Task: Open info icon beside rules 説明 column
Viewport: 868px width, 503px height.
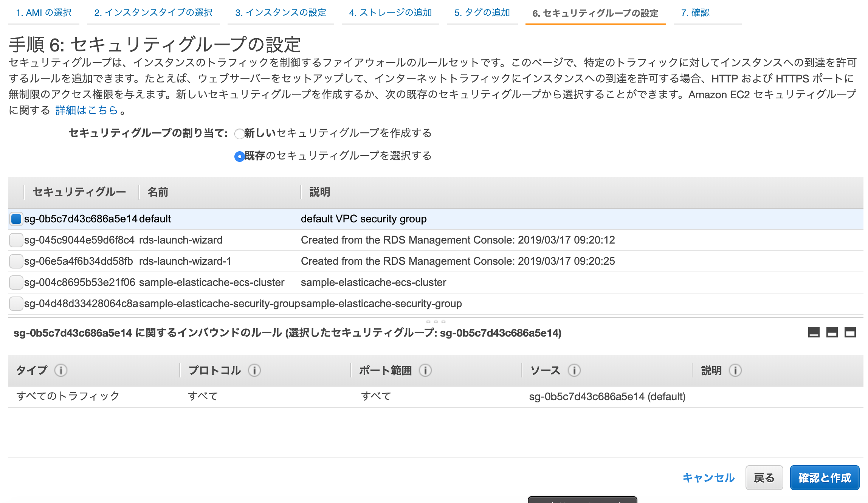Action: 735,370
